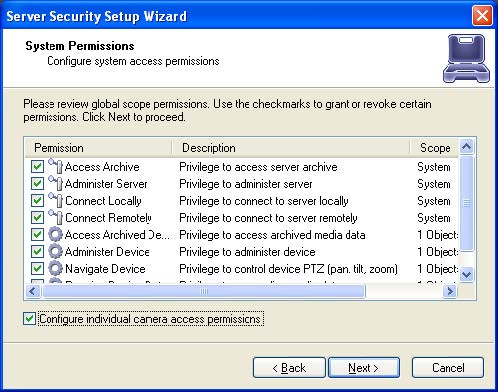This screenshot has height=392, width=498.
Task: Click the key icon beside Connect Locally
Action: (55, 200)
